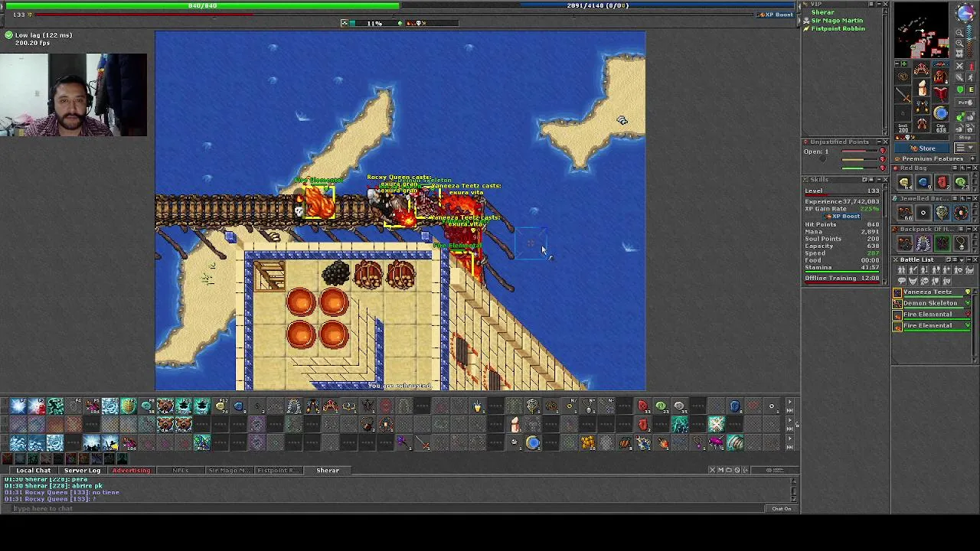The image size is (980, 551).
Task: Select Fistpoint Robbin in VIP list
Action: tap(838, 28)
